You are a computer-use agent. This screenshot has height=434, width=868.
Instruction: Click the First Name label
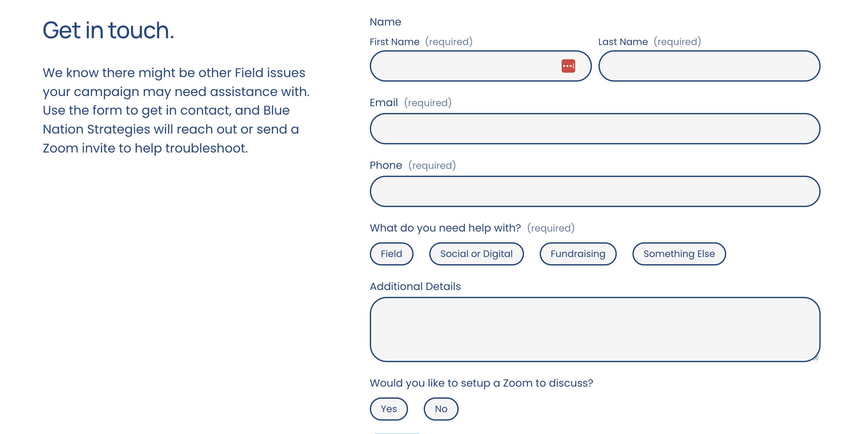point(394,42)
